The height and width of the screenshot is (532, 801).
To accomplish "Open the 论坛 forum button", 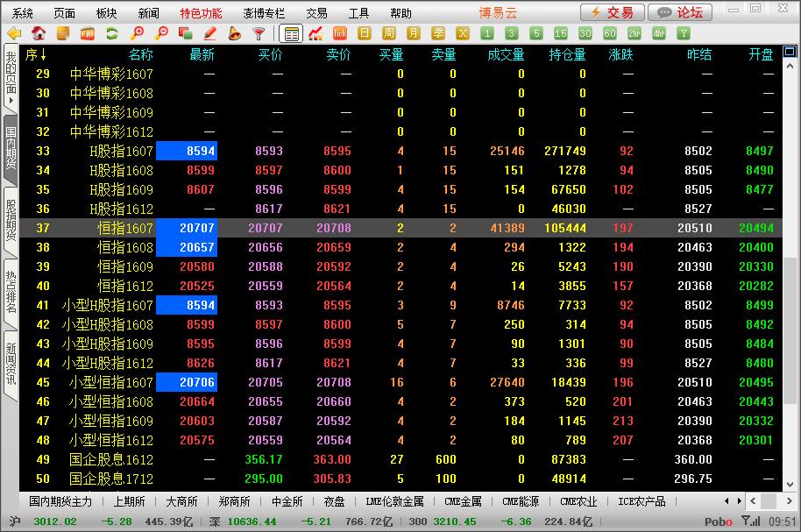I will [681, 12].
